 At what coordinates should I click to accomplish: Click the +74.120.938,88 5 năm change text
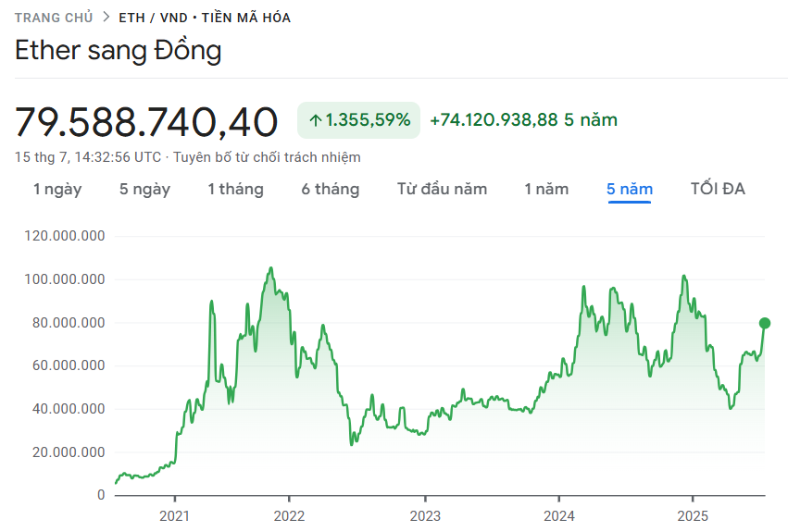[523, 120]
